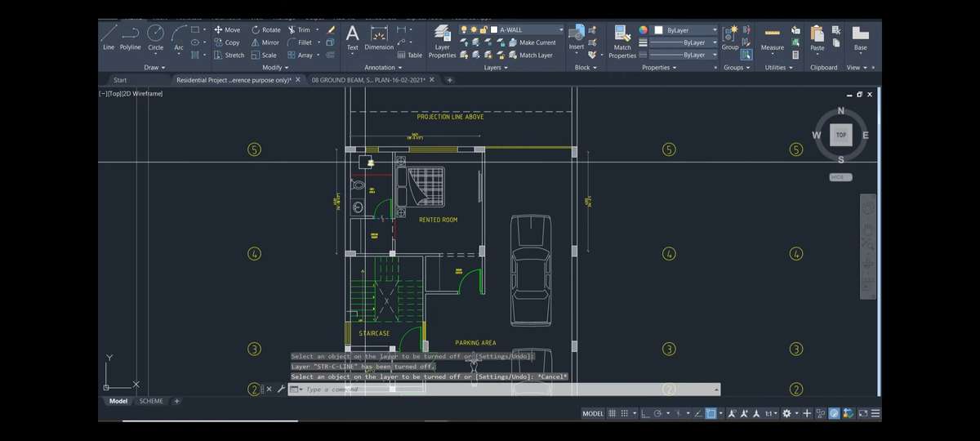Open Layer Properties manager
Screen dimensions: 980x441
442,42
